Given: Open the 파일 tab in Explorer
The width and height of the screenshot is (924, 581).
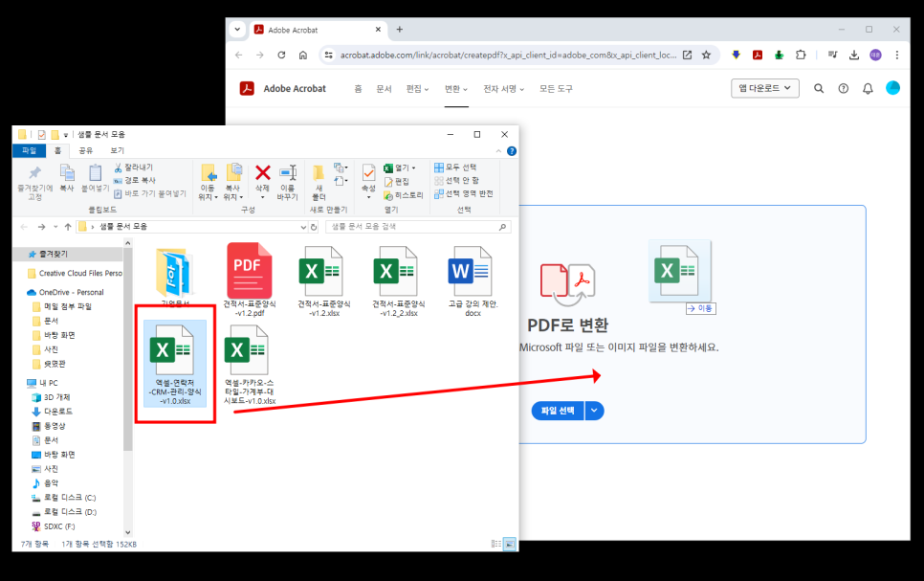Looking at the screenshot, I should coord(29,151).
